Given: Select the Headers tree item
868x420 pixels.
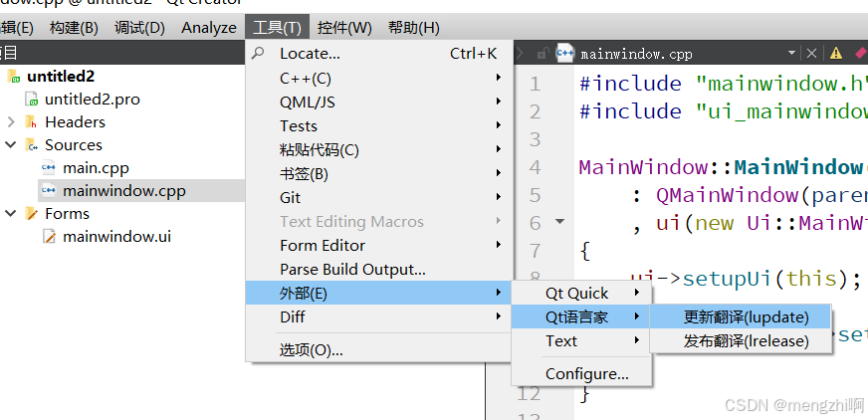Looking at the screenshot, I should (75, 121).
